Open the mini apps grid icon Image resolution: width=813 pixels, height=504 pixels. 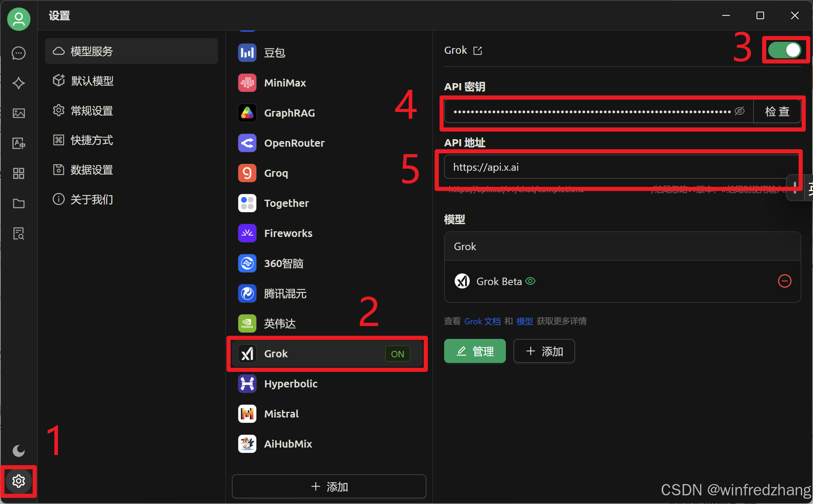pyautogui.click(x=18, y=173)
